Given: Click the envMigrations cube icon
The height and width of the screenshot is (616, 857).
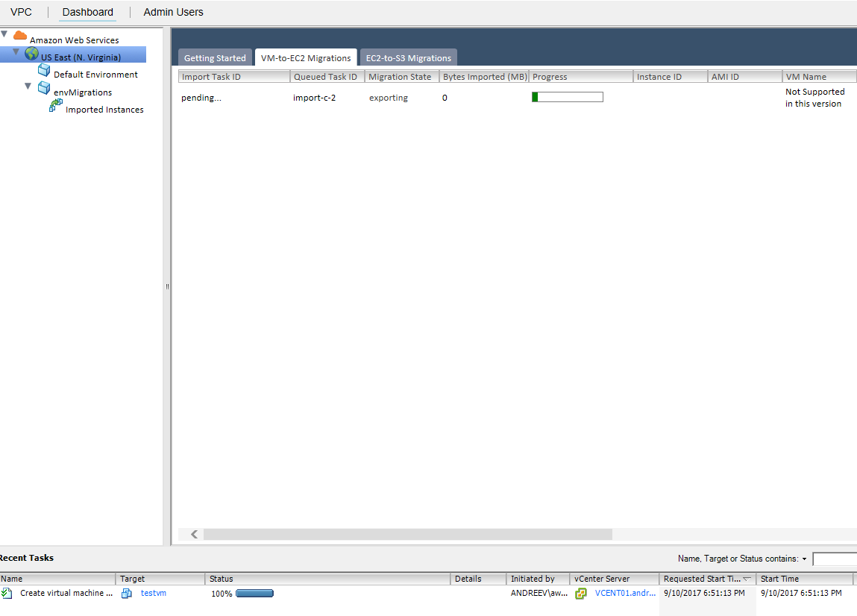Looking at the screenshot, I should tap(44, 88).
